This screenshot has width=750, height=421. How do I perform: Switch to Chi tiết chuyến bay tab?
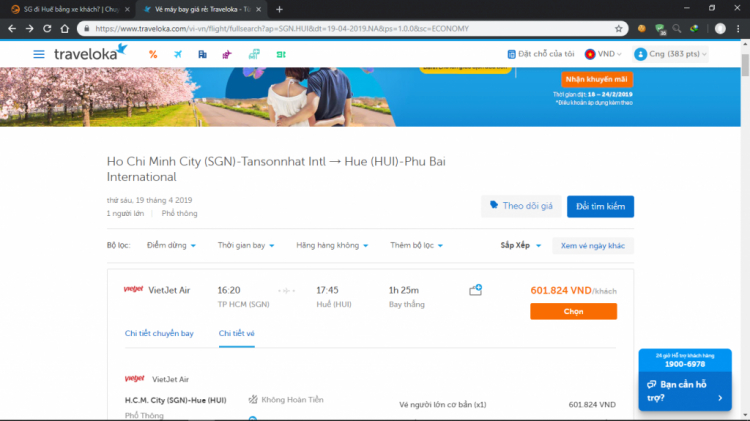click(x=159, y=333)
